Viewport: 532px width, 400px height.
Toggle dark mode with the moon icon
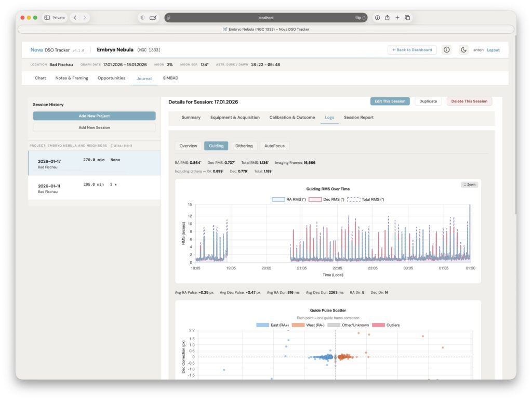464,49
